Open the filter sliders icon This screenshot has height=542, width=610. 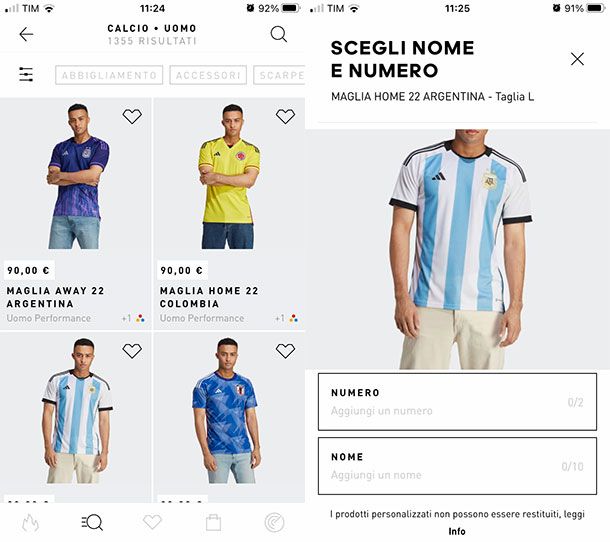[26, 74]
